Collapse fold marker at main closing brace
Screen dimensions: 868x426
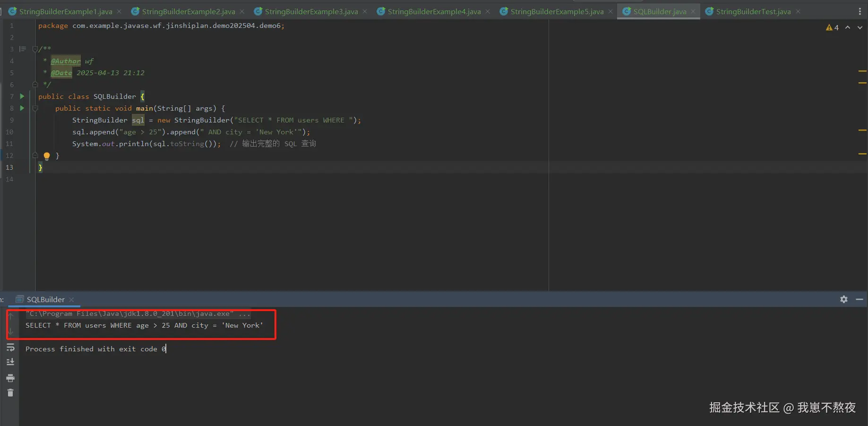(35, 156)
